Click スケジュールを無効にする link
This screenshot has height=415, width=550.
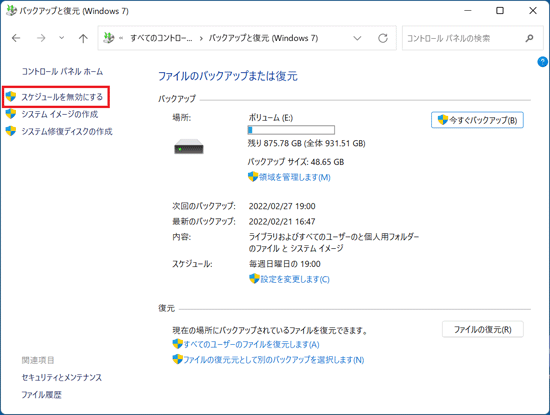[62, 97]
